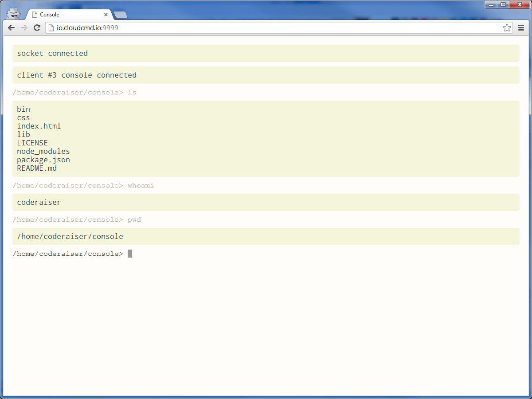Image resolution: width=532 pixels, height=399 pixels.
Task: Open a new browser tab
Action: coord(120,15)
